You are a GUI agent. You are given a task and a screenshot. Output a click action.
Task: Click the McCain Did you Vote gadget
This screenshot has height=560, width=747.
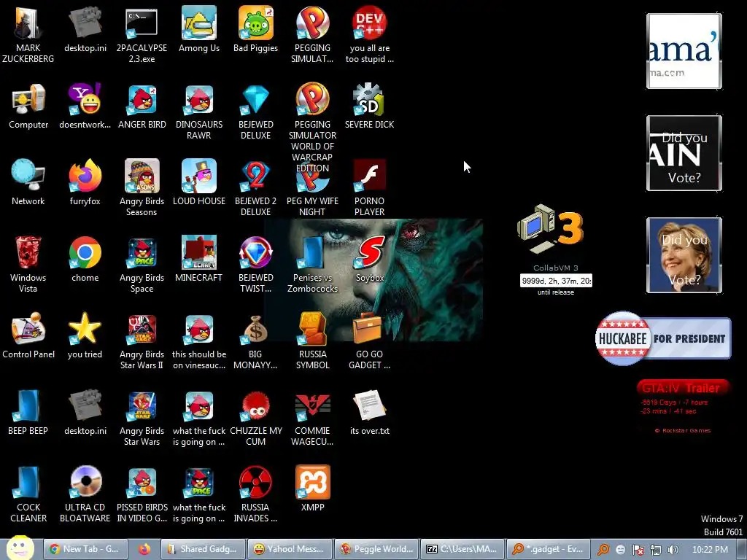pos(684,153)
